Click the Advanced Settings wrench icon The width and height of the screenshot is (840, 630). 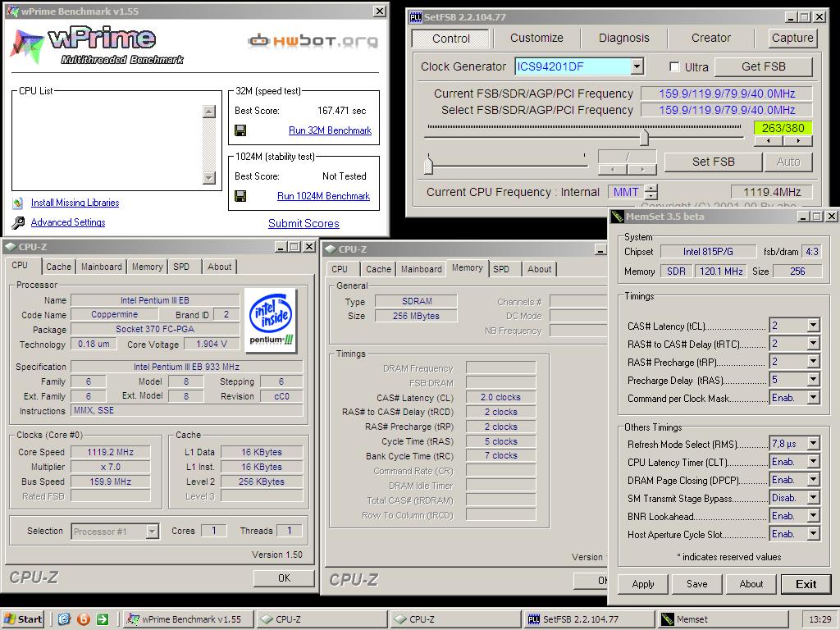(x=18, y=223)
